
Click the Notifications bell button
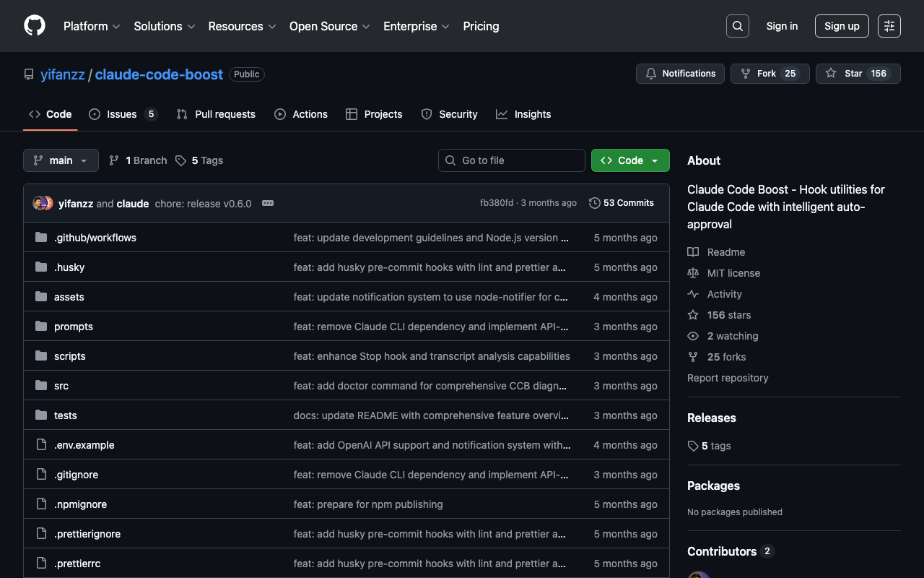[x=680, y=74]
